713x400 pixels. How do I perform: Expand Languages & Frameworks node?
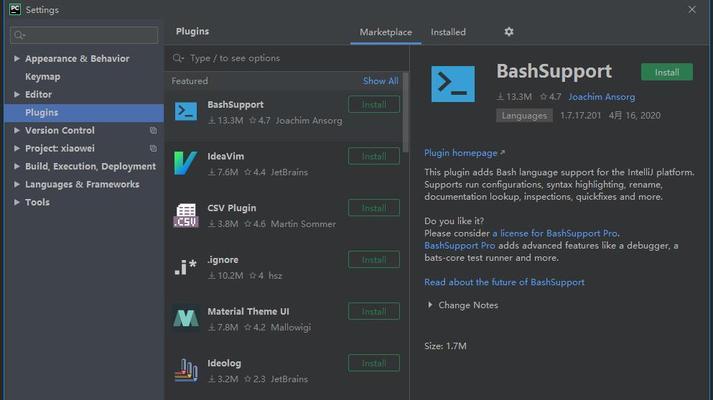17,184
